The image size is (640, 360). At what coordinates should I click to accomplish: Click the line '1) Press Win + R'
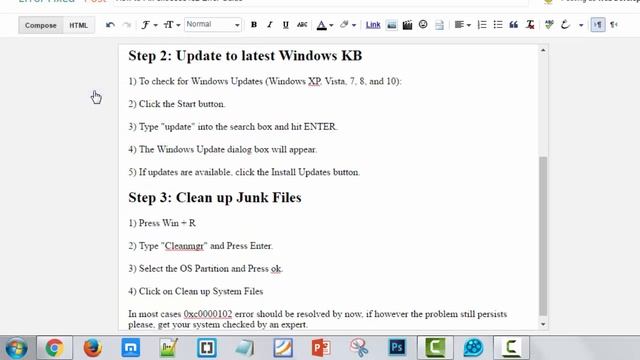tap(162, 223)
